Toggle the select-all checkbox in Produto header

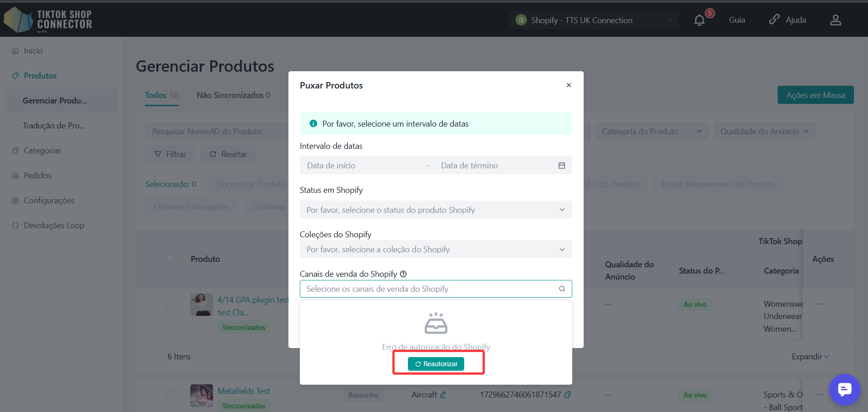[170, 259]
